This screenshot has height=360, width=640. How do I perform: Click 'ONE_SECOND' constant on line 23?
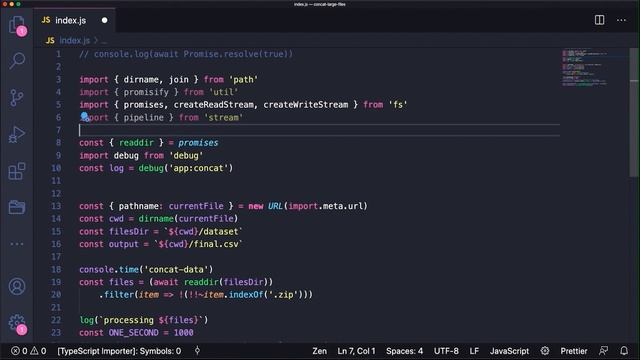(x=133, y=333)
